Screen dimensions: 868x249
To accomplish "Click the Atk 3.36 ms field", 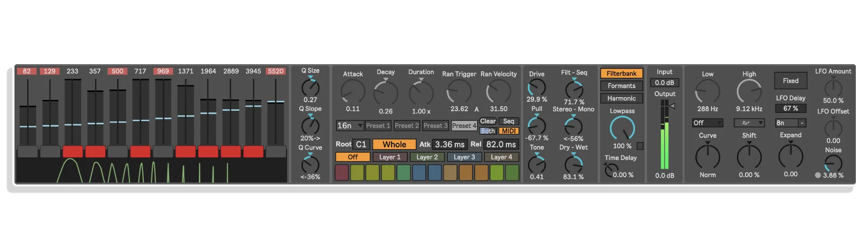I will point(450,145).
